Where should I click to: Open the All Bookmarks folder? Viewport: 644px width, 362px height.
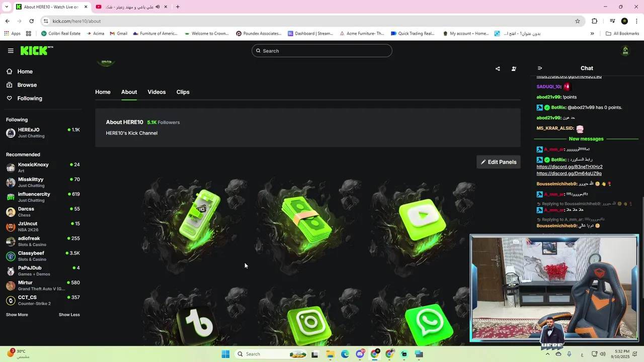[622, 34]
